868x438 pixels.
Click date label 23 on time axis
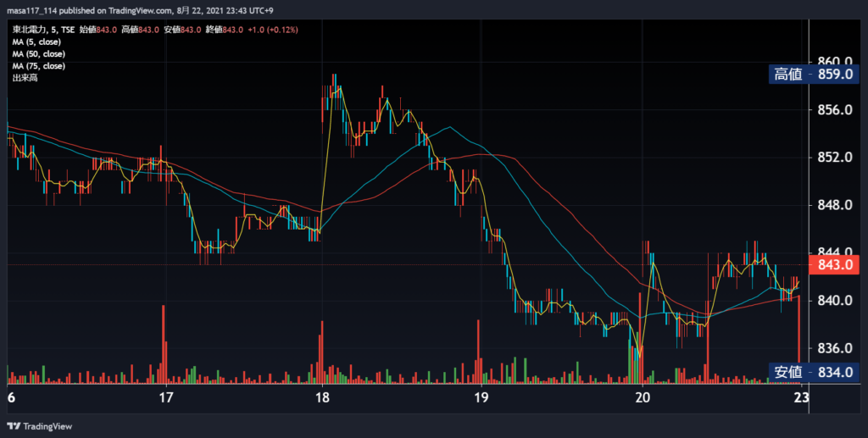pos(801,397)
